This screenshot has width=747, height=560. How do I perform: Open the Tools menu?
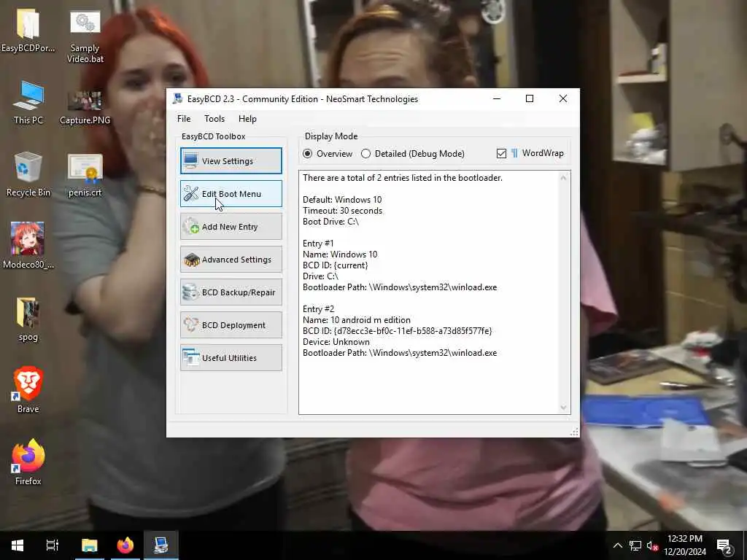tap(214, 119)
